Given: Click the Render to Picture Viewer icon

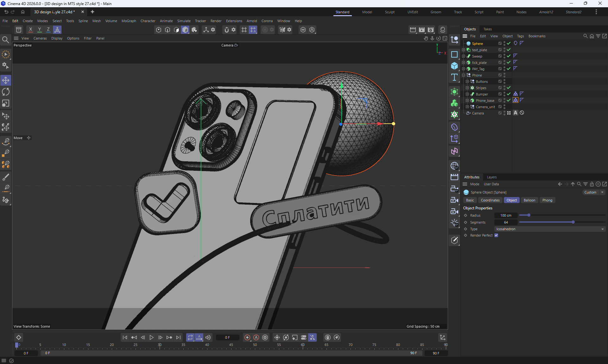Looking at the screenshot, I should tap(422, 30).
